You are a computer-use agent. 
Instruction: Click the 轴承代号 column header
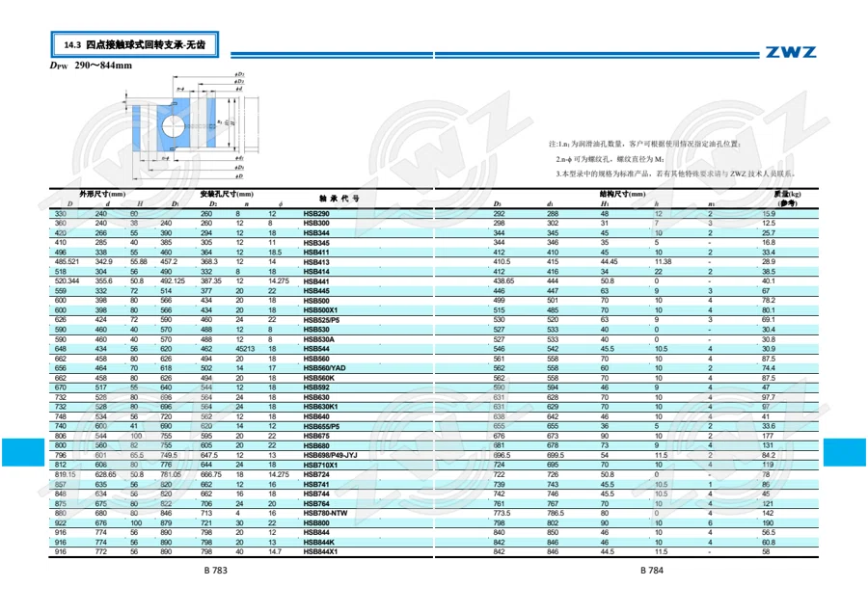(x=339, y=199)
